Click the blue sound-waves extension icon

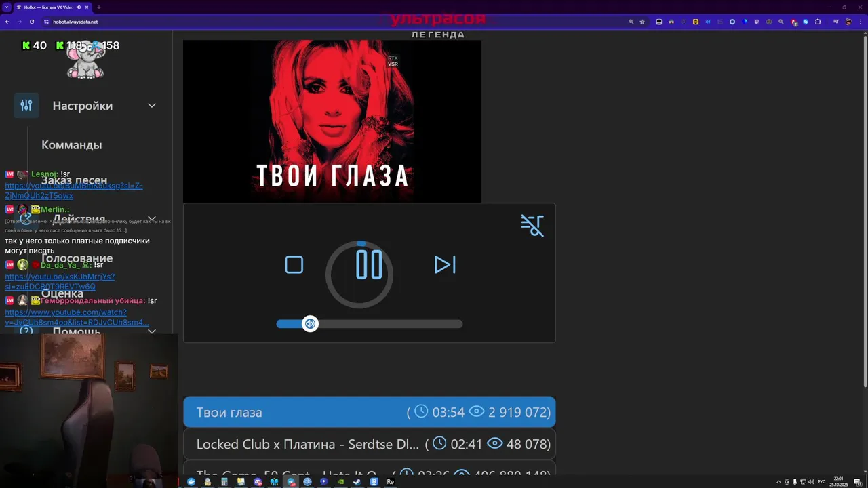pos(708,22)
